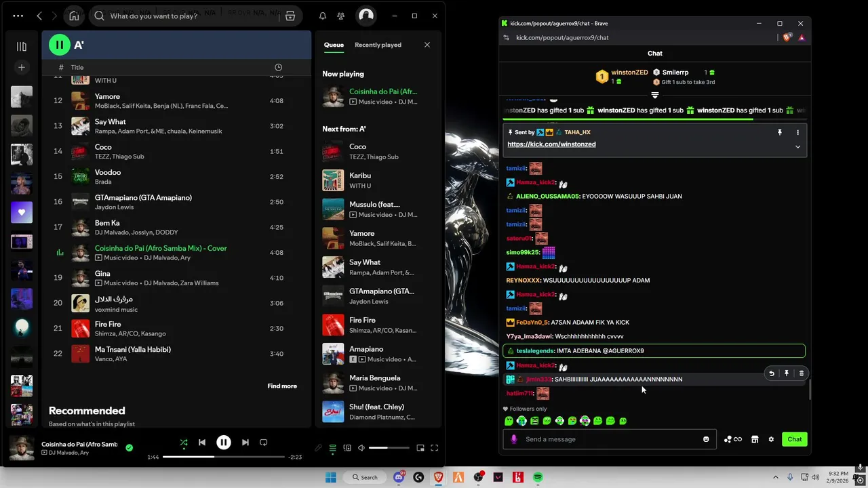Skip to previous track

(202, 443)
